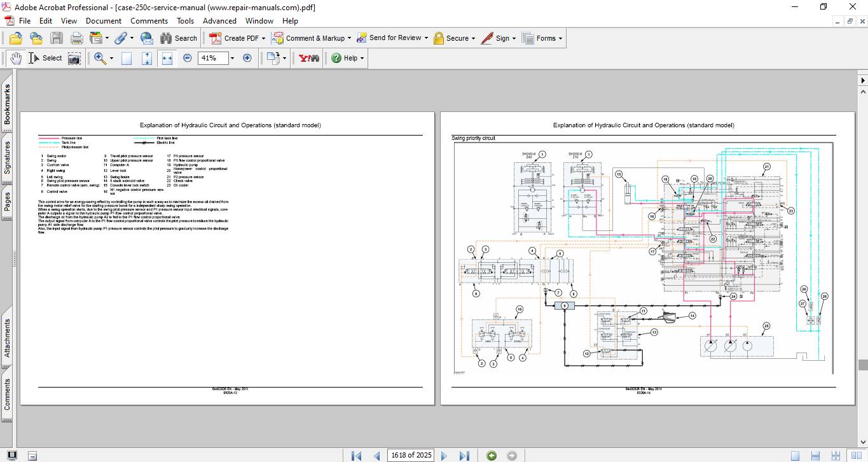The width and height of the screenshot is (868, 462).
Task: Select the Hand tool
Action: [15, 58]
